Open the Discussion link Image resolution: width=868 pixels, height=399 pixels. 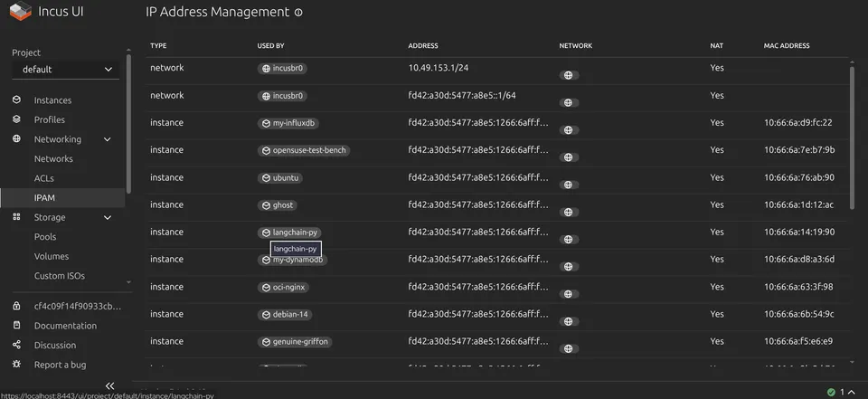pos(55,346)
